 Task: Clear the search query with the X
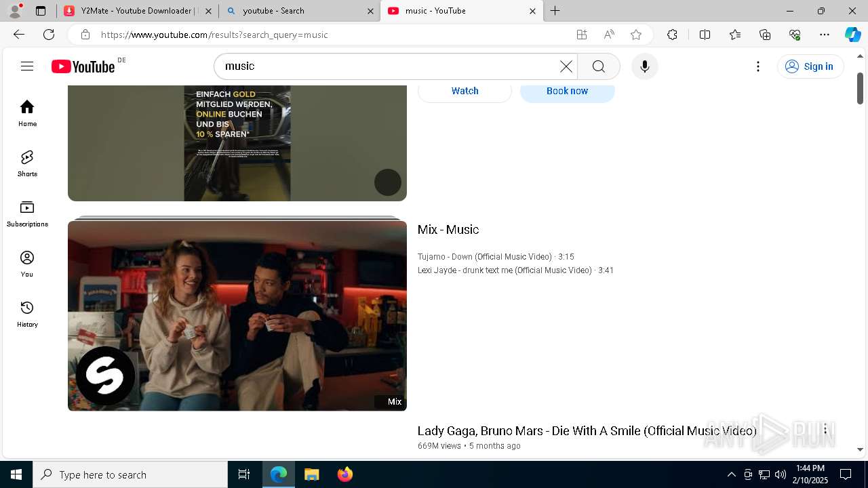click(566, 66)
